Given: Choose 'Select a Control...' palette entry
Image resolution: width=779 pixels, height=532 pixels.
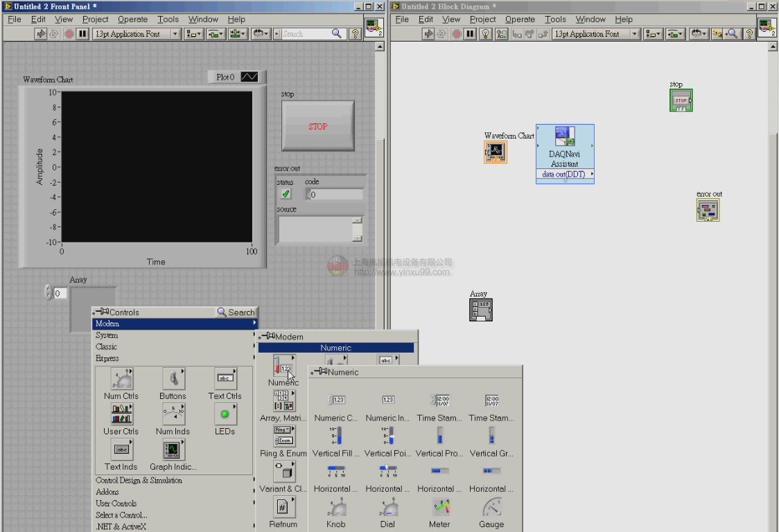Looking at the screenshot, I should (x=121, y=515).
